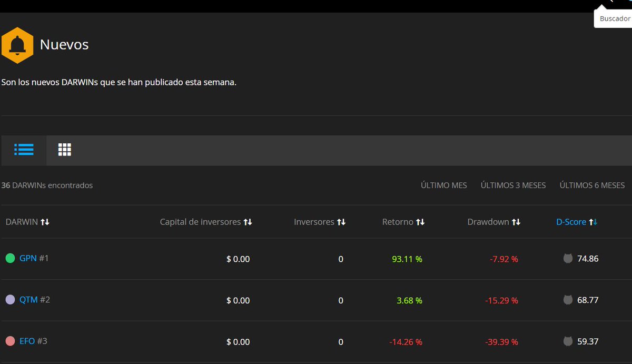Click the 93.11 % return value
The height and width of the screenshot is (364, 632).
(x=407, y=259)
